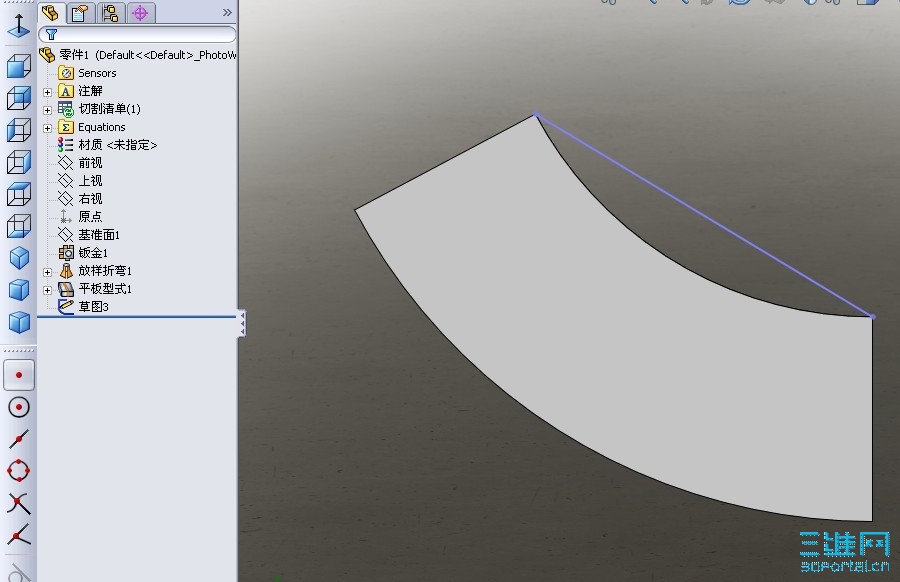Open the PropertyManager tab
The image size is (900, 582).
(80, 12)
